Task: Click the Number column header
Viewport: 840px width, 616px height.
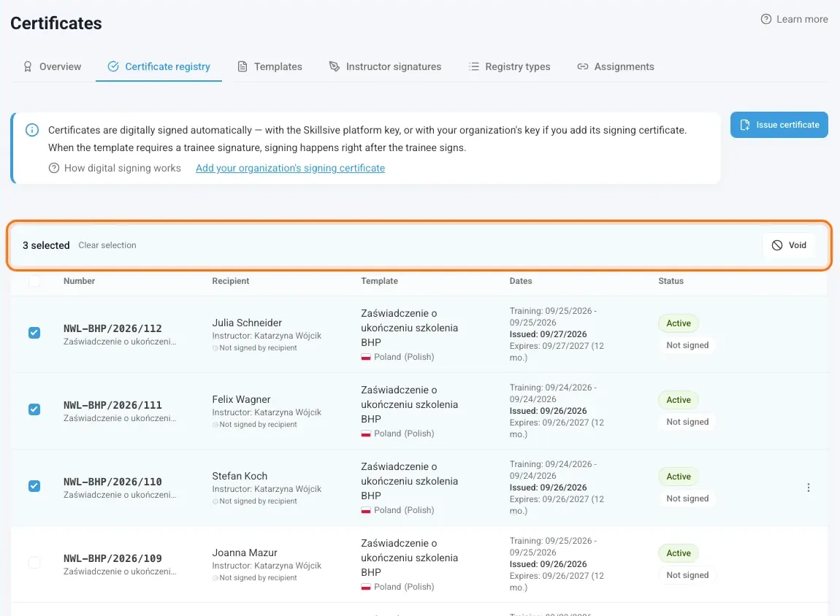Action: (x=80, y=281)
